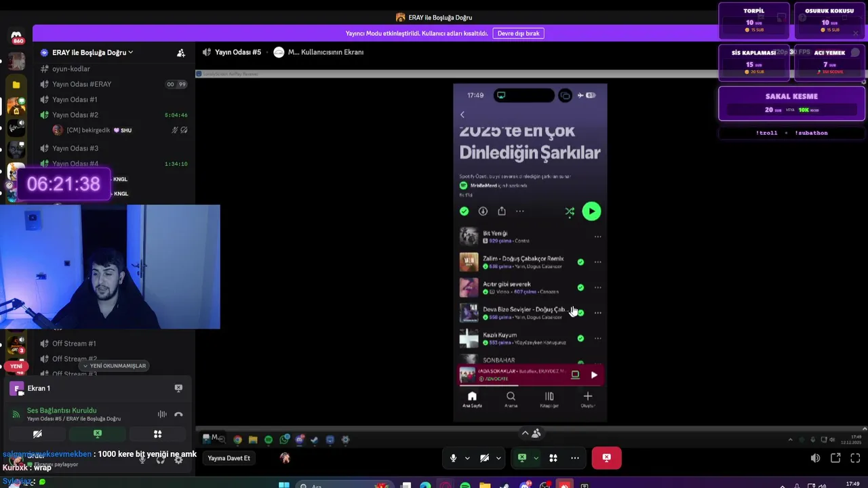
Task: Open device picker in Spotify mini player
Action: (x=575, y=375)
